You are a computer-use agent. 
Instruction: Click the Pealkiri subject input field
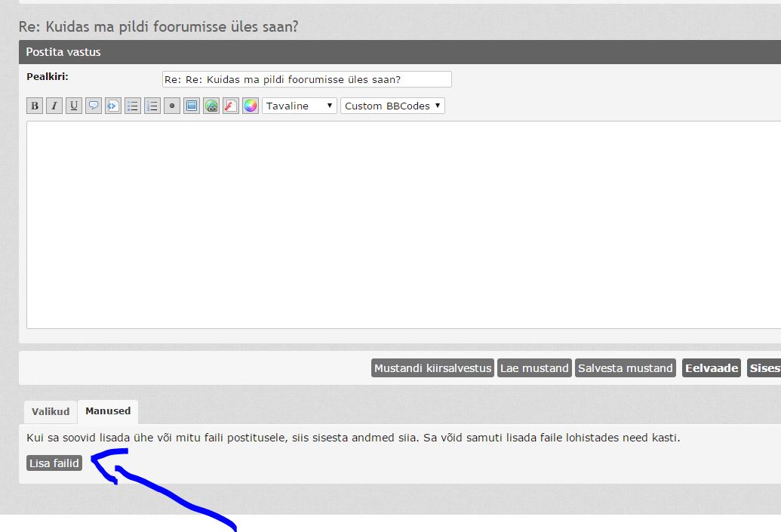[x=306, y=79]
